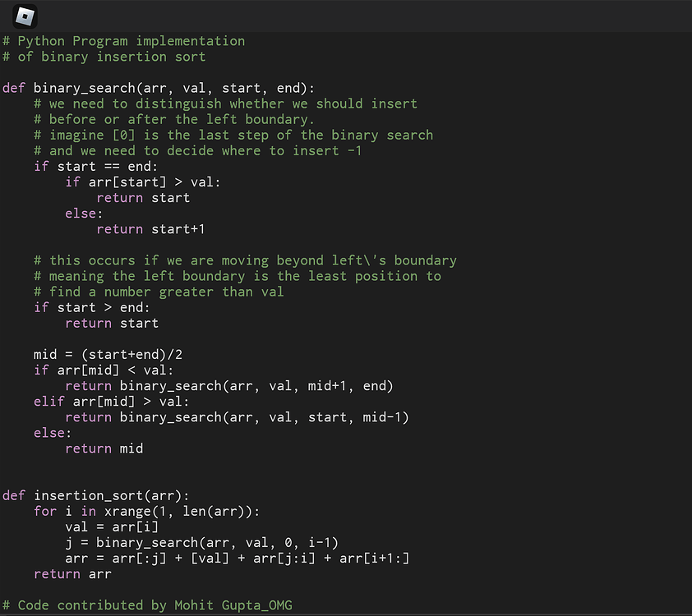
Task: Select the 'elif arr[mid] > val:' line
Action: (111, 401)
